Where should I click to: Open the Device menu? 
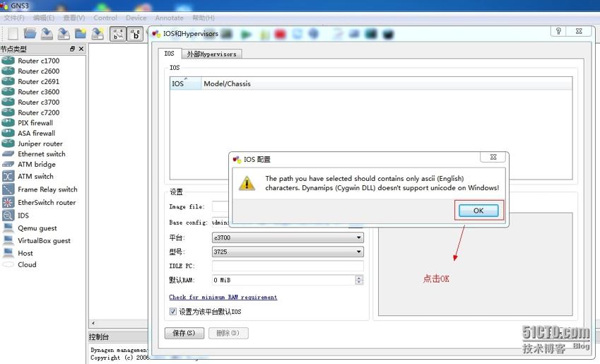pos(136,18)
